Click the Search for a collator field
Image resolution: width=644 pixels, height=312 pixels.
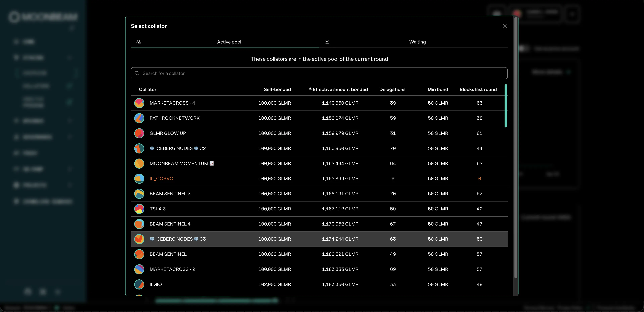point(319,73)
